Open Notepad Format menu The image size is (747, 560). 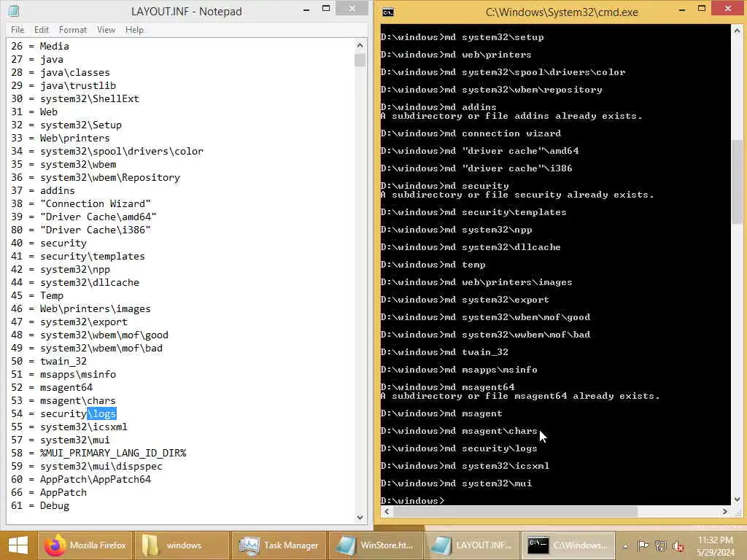click(73, 29)
